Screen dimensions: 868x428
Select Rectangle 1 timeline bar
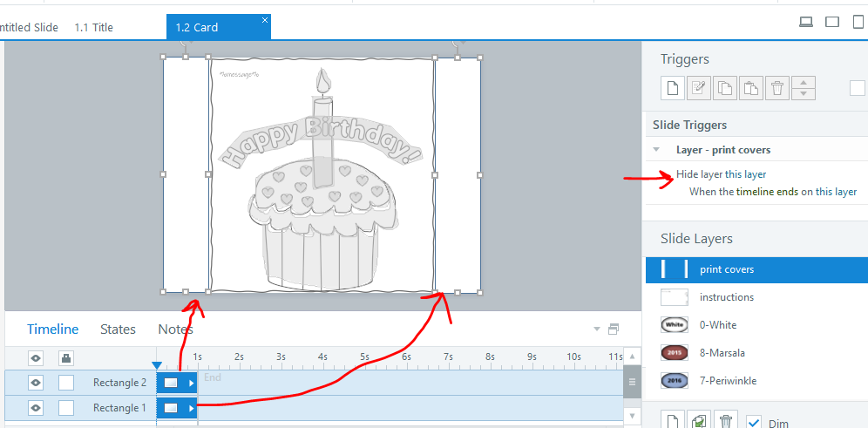tap(177, 408)
